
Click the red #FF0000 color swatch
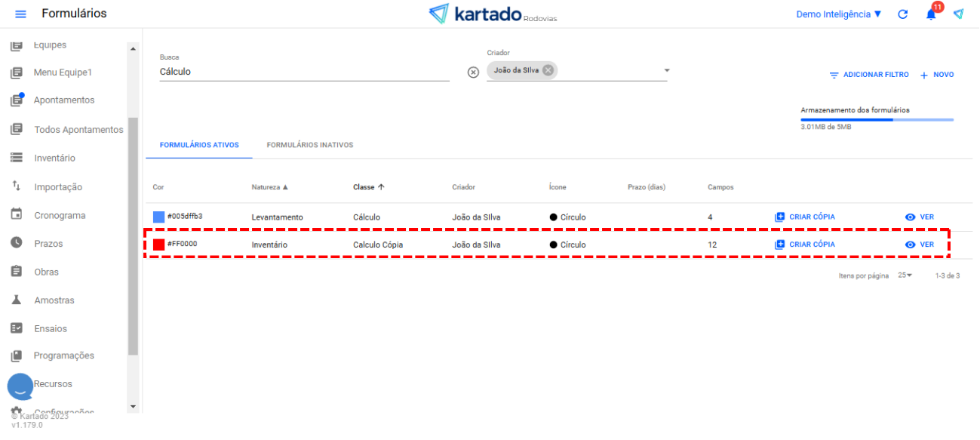click(x=158, y=245)
